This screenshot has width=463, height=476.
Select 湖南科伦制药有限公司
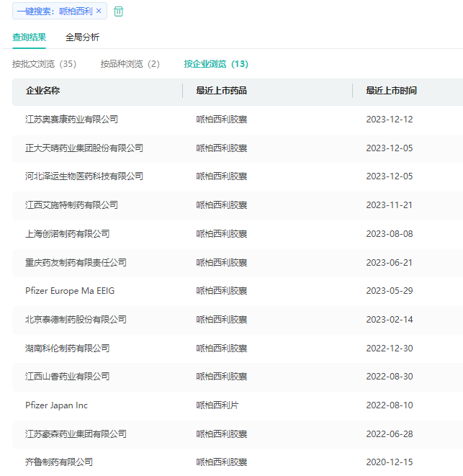68,349
